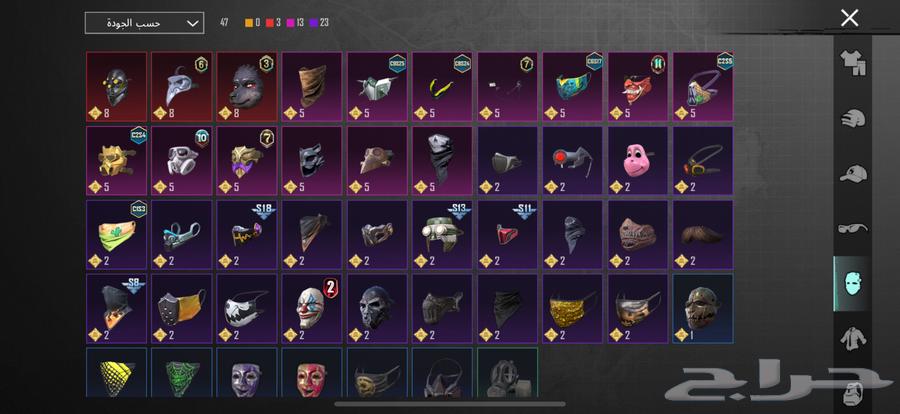
Task: Filter by the red rarity square
Action: pyautogui.click(x=270, y=23)
